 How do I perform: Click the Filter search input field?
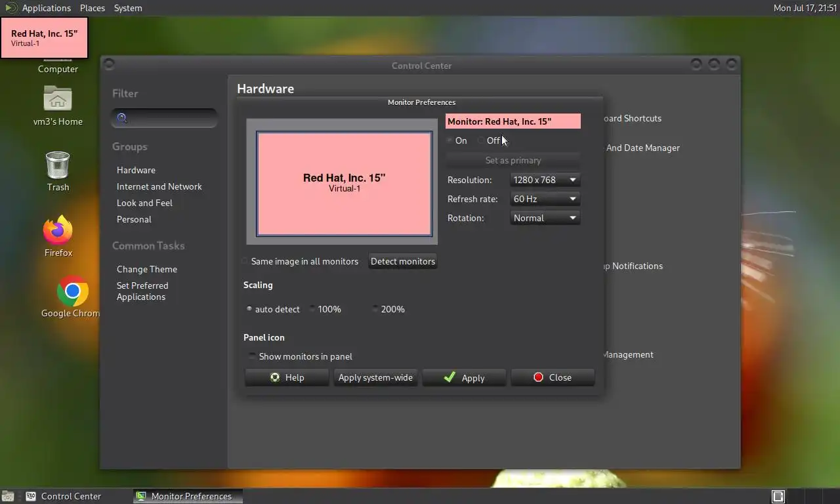coord(164,118)
